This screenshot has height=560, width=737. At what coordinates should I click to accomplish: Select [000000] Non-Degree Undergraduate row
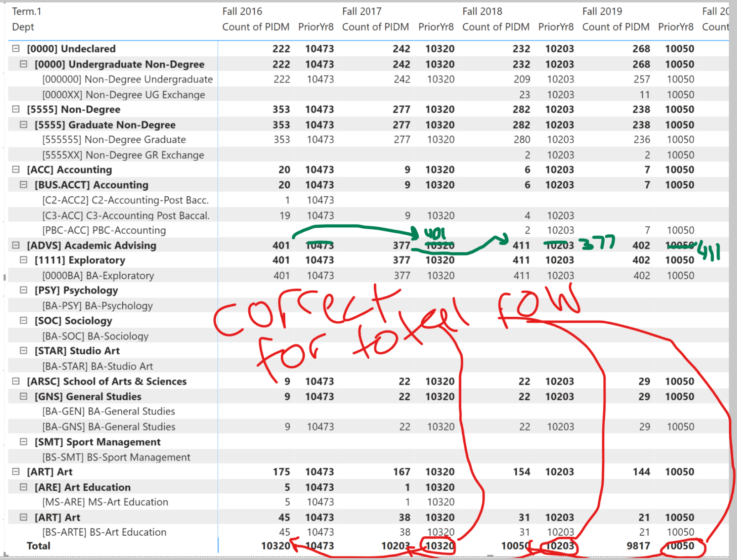[127, 79]
